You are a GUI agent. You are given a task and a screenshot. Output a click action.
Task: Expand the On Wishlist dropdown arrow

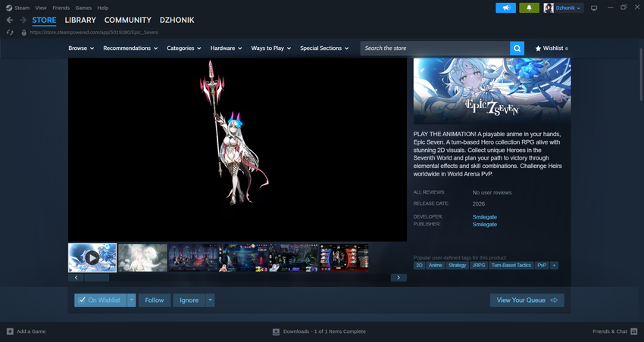[x=131, y=300]
